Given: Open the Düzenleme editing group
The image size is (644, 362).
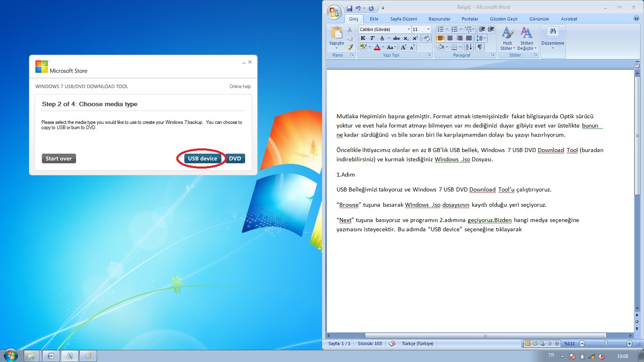Looking at the screenshot, I should (x=553, y=38).
